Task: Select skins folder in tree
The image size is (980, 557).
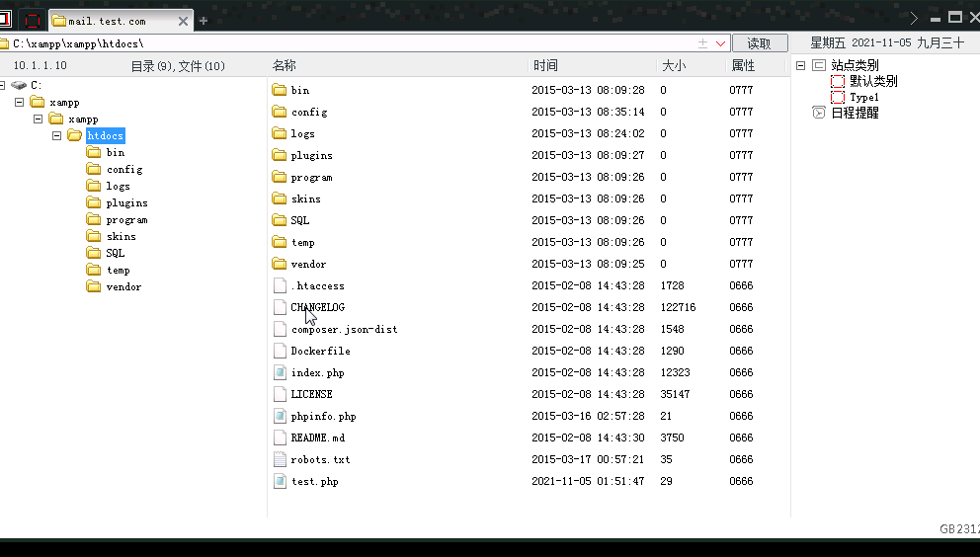Action: pos(121,236)
